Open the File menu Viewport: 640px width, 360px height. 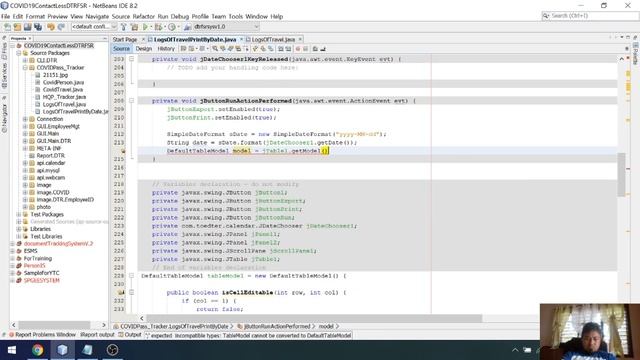pyautogui.click(x=5, y=16)
